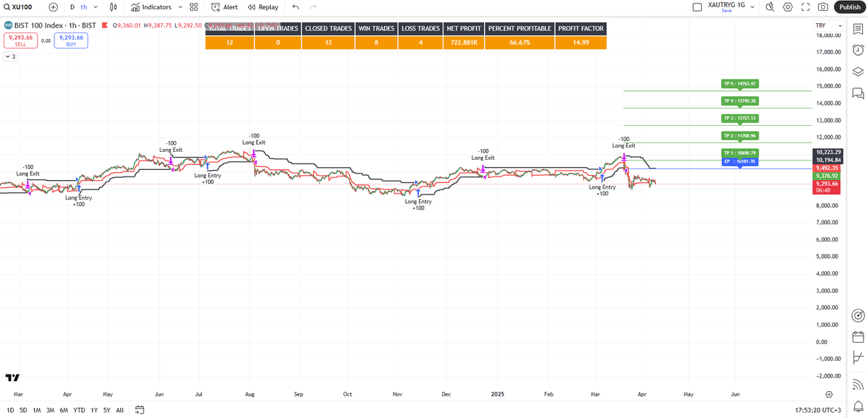Select the D interval
This screenshot has height=418, width=868.
point(72,7)
